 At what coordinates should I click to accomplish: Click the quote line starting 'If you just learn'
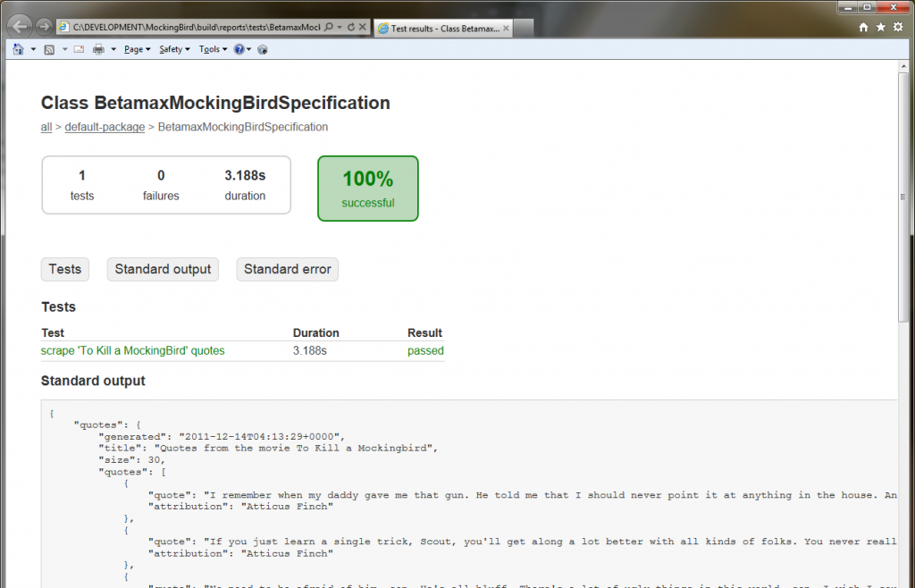point(522,542)
